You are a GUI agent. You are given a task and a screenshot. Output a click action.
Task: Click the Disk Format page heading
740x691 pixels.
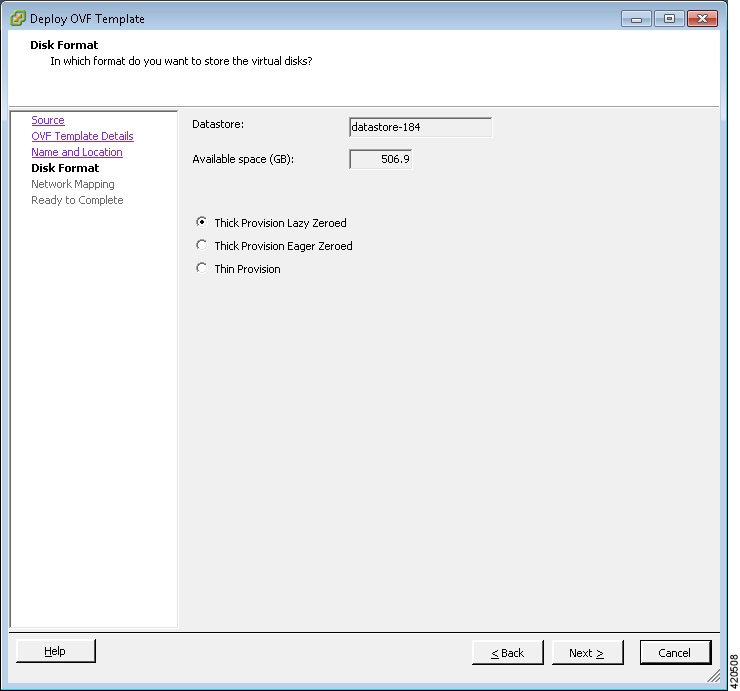pos(64,45)
